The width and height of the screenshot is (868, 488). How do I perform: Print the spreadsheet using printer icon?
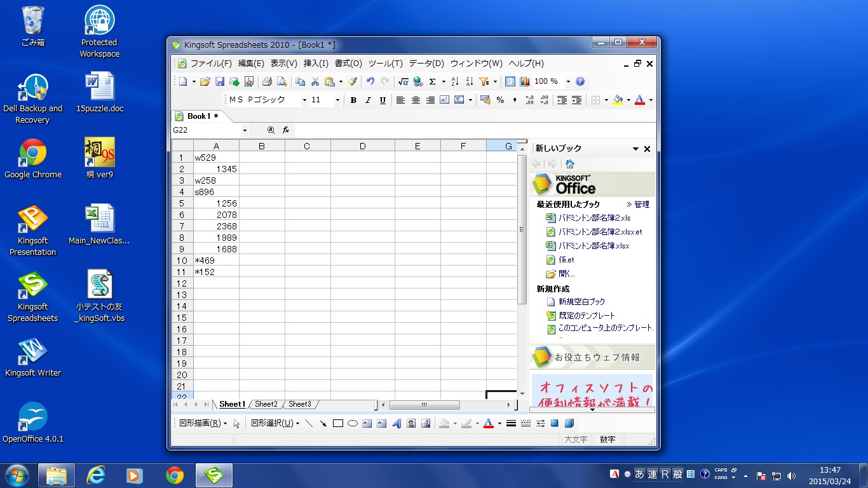[x=267, y=81]
